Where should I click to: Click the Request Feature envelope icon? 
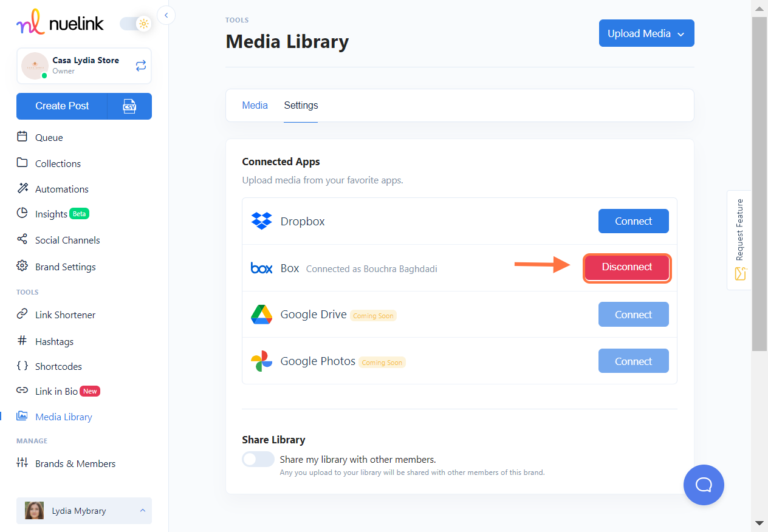point(740,274)
